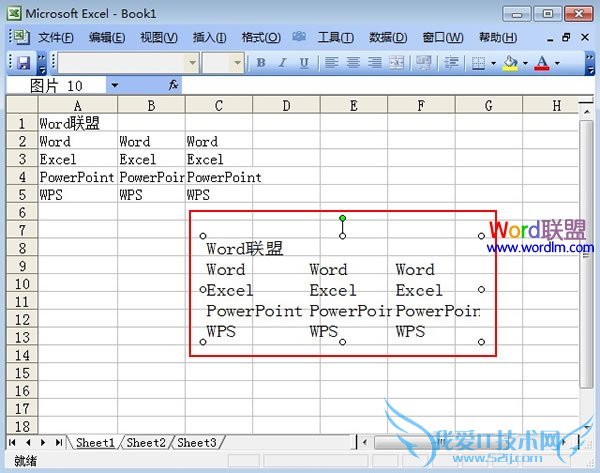The width and height of the screenshot is (600, 473).
Task: Select cell A1 containing Word联盟
Action: click(x=78, y=123)
